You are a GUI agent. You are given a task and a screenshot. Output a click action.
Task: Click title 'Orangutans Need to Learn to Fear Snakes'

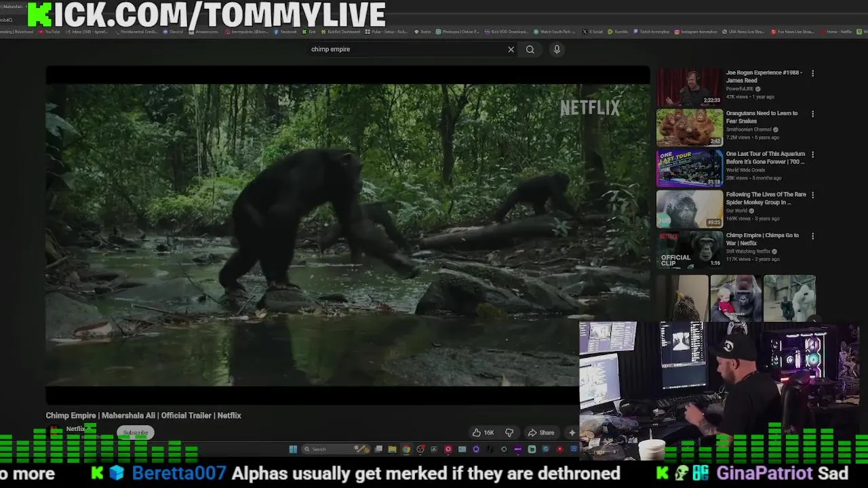762,117
